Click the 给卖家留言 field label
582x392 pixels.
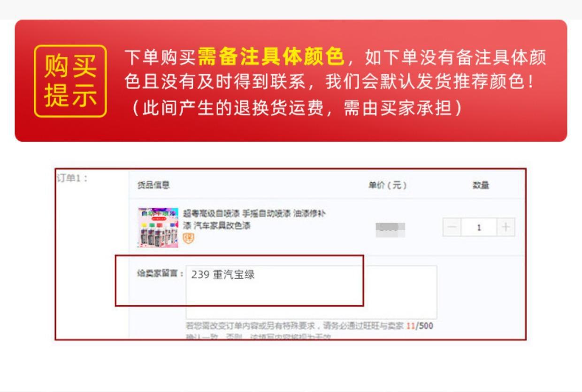(159, 273)
